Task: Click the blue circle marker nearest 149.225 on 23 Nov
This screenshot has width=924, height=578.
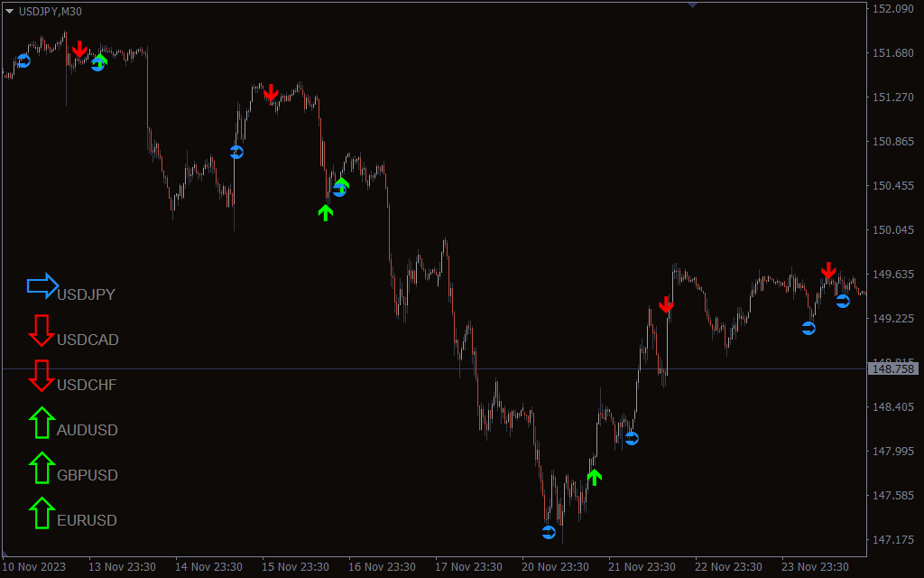Action: point(808,328)
